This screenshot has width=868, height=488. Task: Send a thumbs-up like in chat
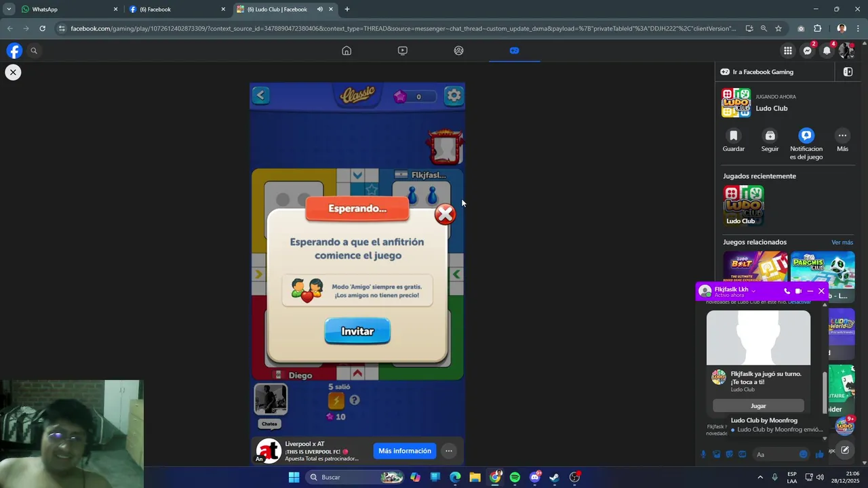point(819,454)
